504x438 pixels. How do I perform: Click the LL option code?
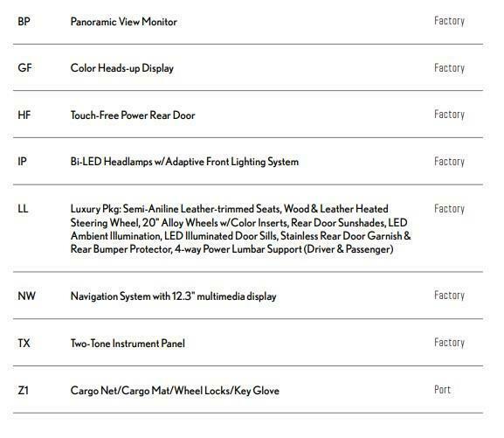(23, 209)
